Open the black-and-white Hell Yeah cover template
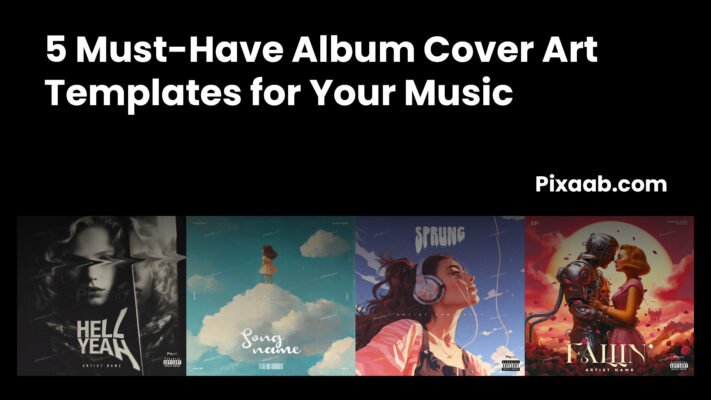711x400 pixels. pyautogui.click(x=102, y=296)
